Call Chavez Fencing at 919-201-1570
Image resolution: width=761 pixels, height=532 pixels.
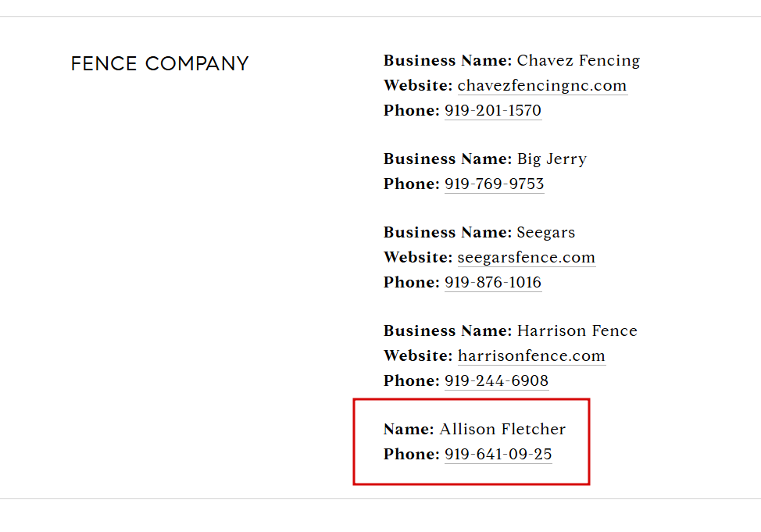(492, 111)
